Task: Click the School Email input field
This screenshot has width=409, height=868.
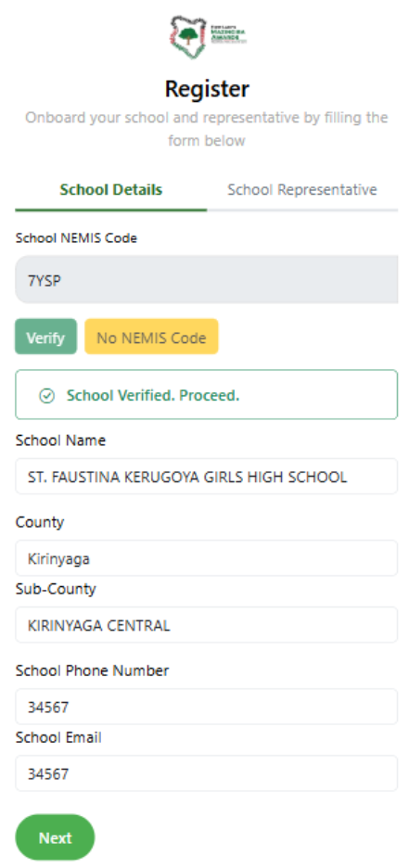Action: [207, 773]
